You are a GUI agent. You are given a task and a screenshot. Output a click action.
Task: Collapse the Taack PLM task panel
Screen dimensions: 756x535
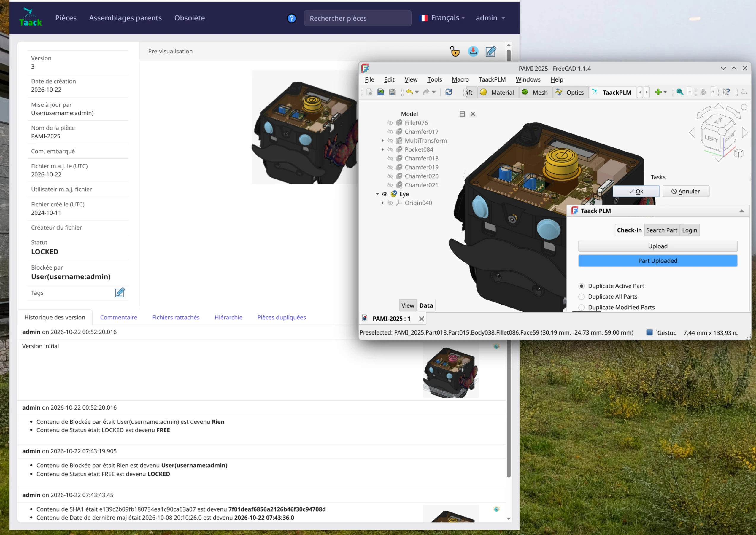[x=741, y=211]
